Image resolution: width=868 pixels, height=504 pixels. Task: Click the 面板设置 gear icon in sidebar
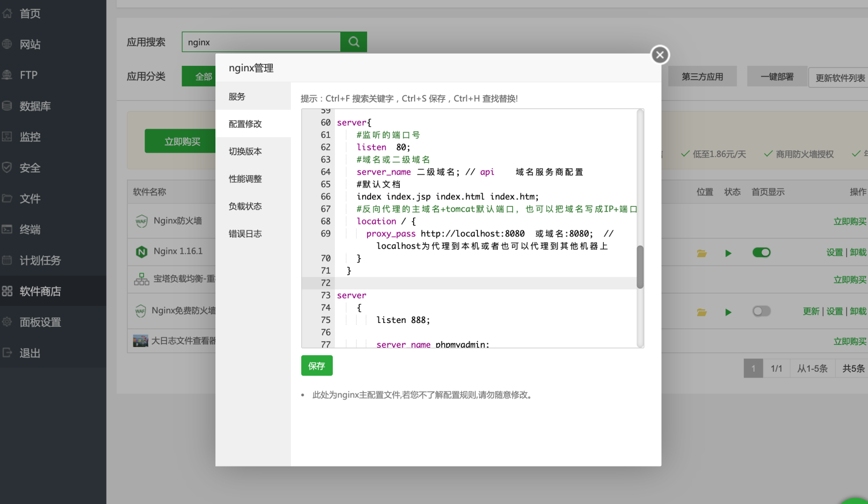[x=7, y=322]
